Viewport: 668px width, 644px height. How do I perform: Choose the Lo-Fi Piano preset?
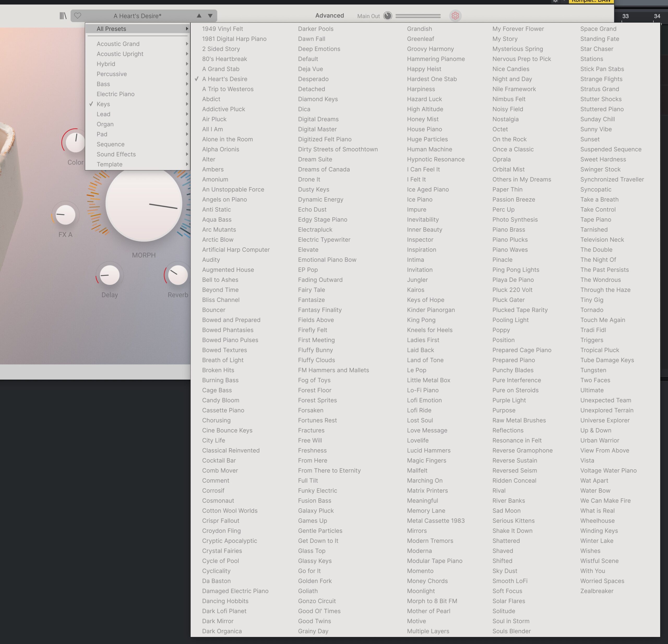423,390
